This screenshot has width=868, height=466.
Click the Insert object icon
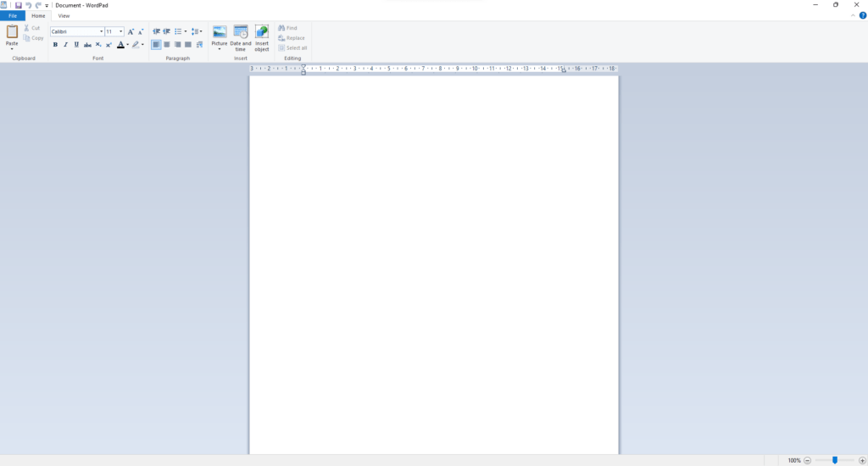tap(262, 32)
